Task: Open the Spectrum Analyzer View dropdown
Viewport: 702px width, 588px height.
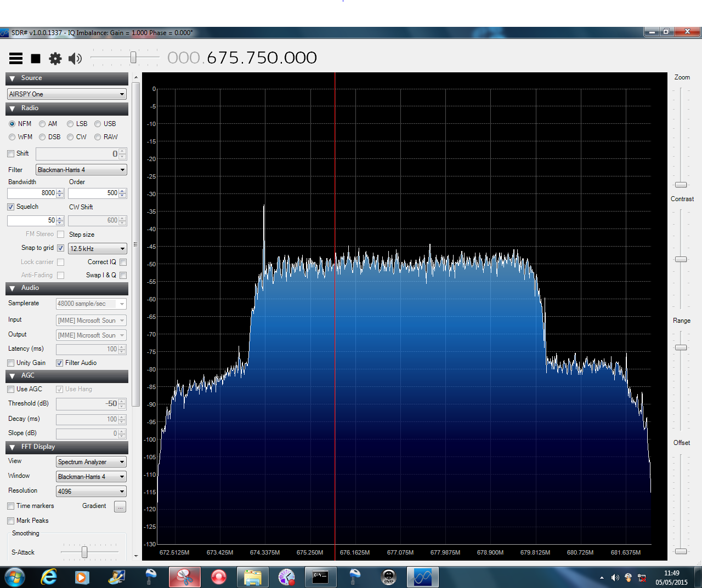Action: coord(91,462)
